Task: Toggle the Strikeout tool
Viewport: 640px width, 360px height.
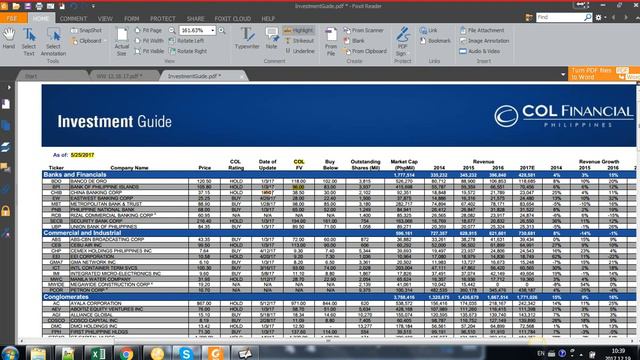Action: tap(300, 41)
